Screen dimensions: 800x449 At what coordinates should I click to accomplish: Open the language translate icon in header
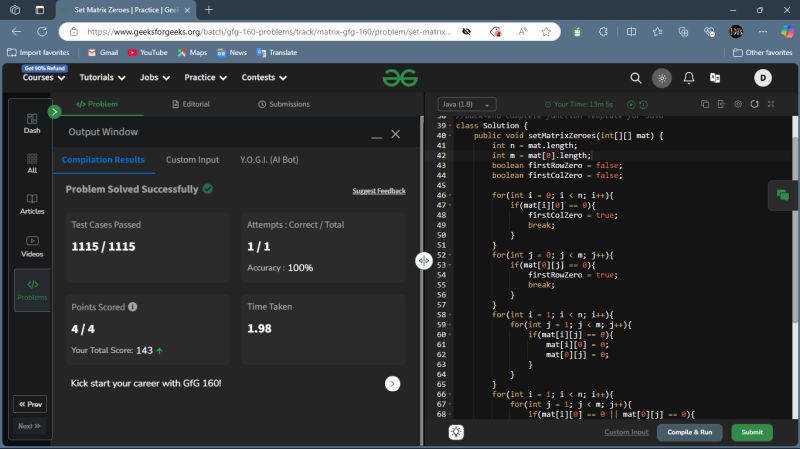715,78
